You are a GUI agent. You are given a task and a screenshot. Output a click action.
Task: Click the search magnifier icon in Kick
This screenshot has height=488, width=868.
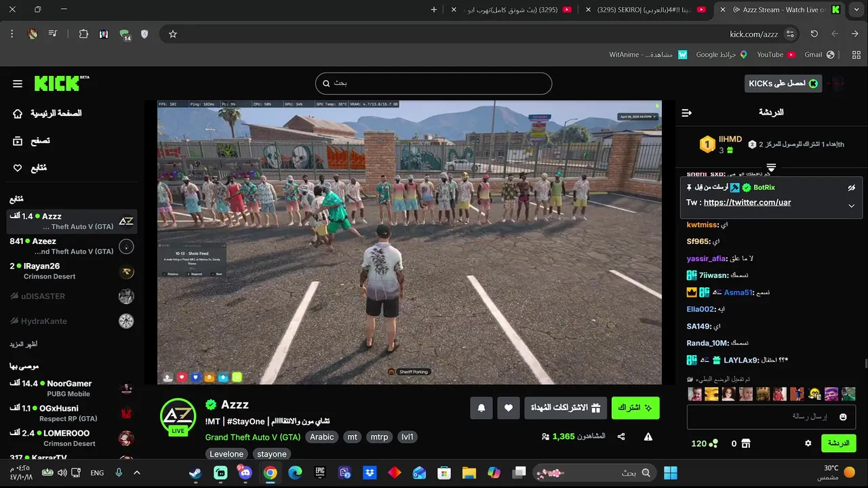click(326, 83)
